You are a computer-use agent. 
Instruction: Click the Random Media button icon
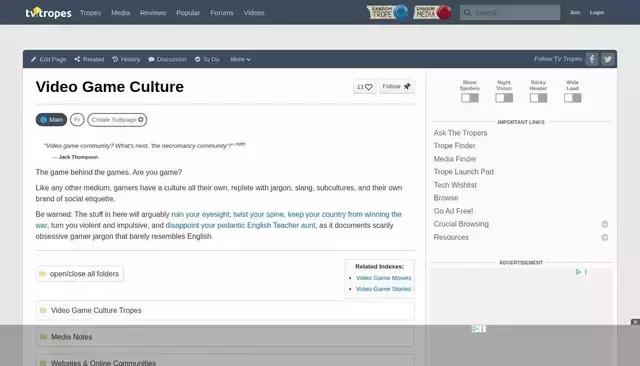click(x=433, y=12)
